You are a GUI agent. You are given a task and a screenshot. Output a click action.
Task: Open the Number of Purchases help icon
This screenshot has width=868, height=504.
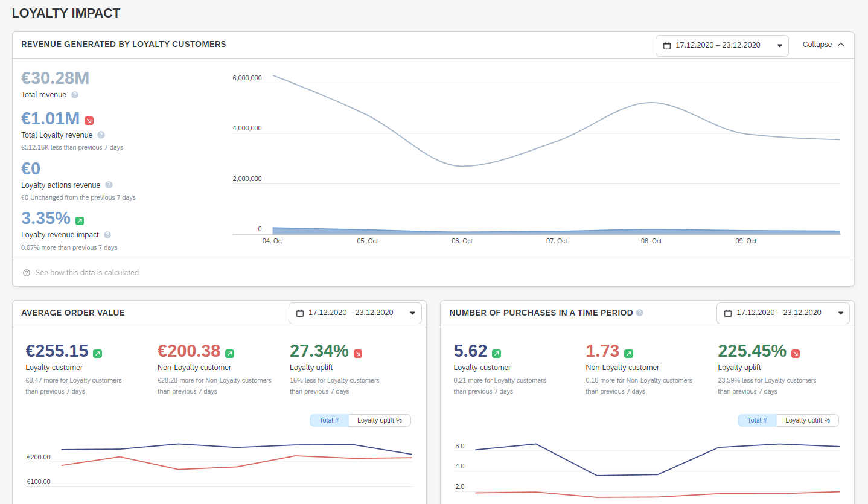(639, 313)
